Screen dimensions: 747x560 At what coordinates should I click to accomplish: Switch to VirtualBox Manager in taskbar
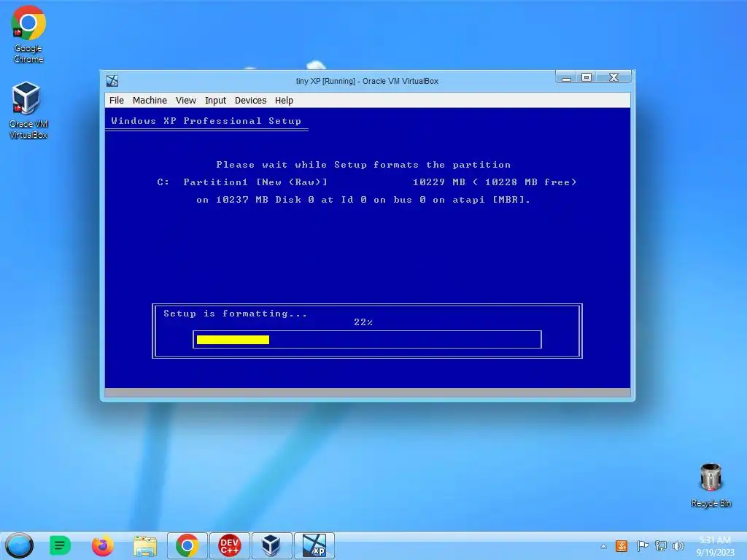(271, 545)
